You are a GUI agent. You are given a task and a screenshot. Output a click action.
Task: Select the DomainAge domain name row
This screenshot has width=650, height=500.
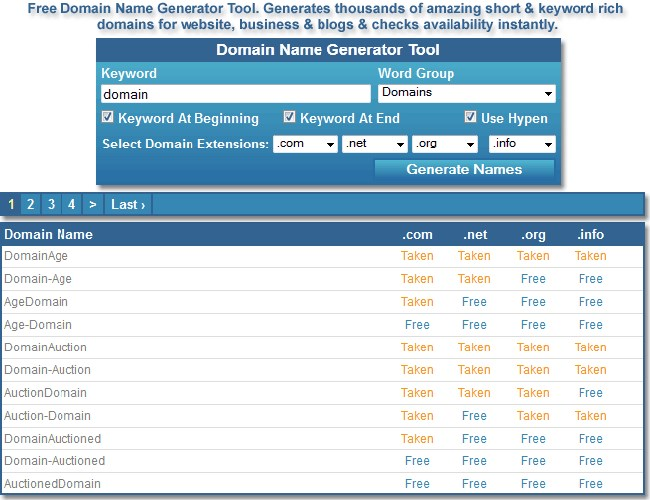36,256
